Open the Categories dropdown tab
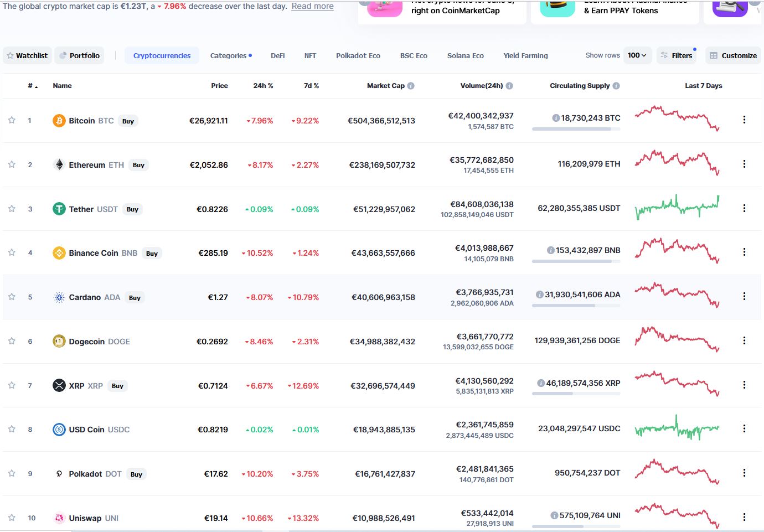The width and height of the screenshot is (764, 532). click(231, 55)
